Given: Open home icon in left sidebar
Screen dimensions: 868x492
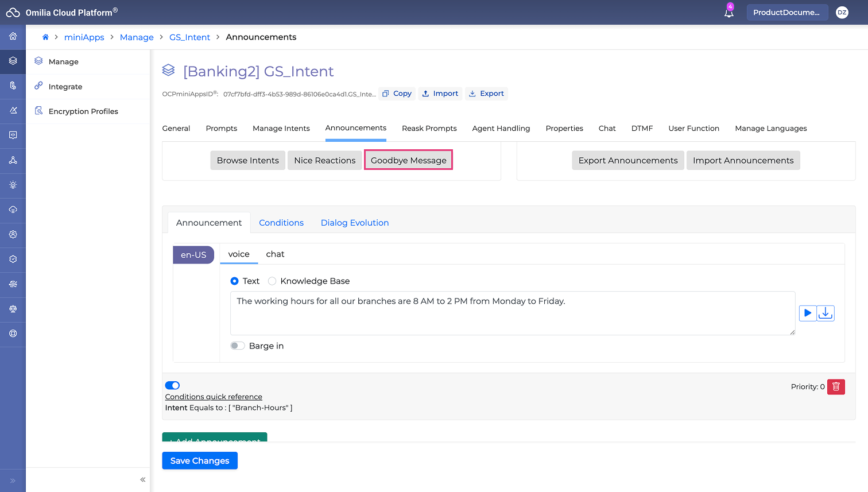Looking at the screenshot, I should coord(13,36).
